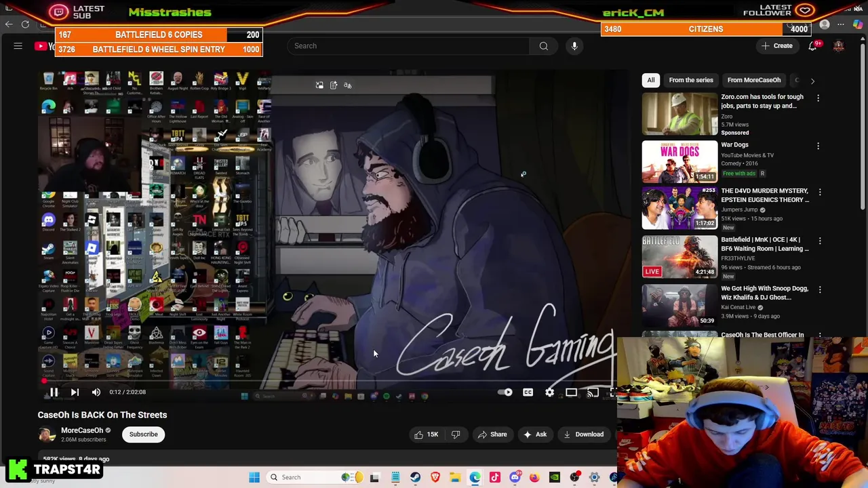
Task: Turn on closed captions
Action: 528,392
